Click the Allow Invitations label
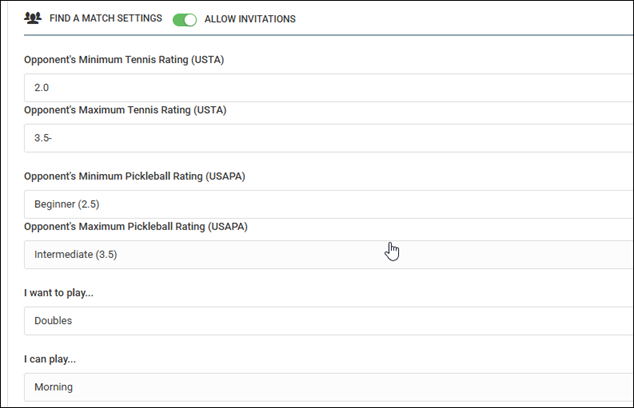Viewport: 634px width, 408px height. point(250,19)
